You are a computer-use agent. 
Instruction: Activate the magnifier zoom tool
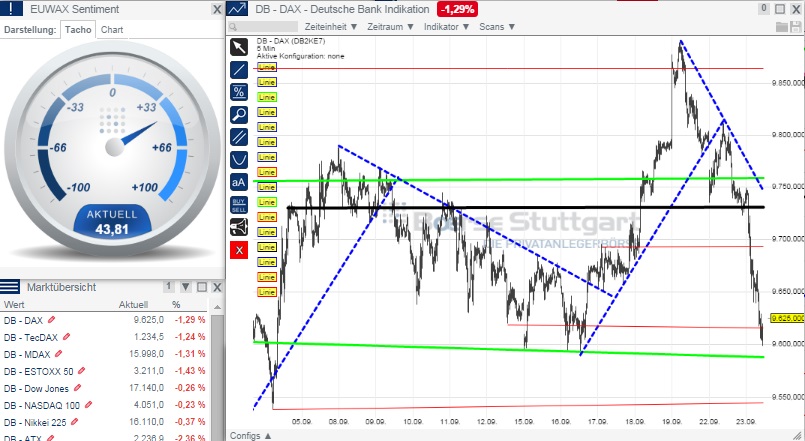[239, 114]
